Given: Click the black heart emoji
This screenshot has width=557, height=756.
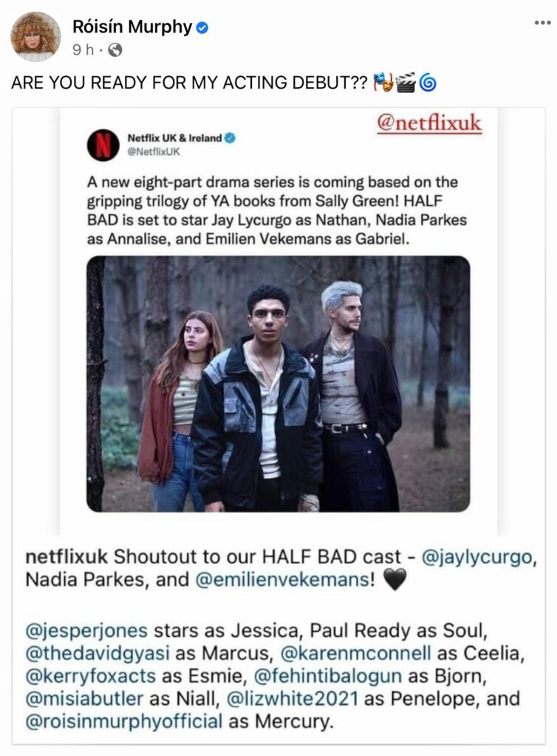Looking at the screenshot, I should pyautogui.click(x=394, y=580).
